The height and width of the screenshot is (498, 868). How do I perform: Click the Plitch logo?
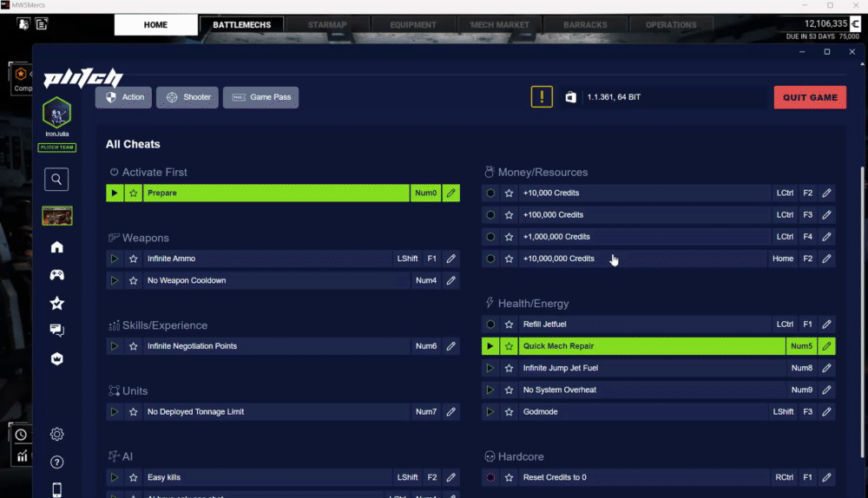pyautogui.click(x=83, y=78)
